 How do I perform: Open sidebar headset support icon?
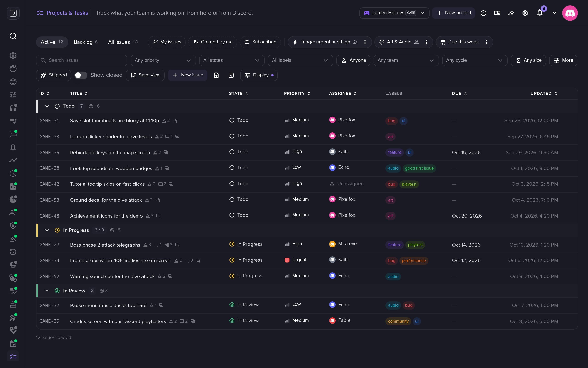pos(13,108)
